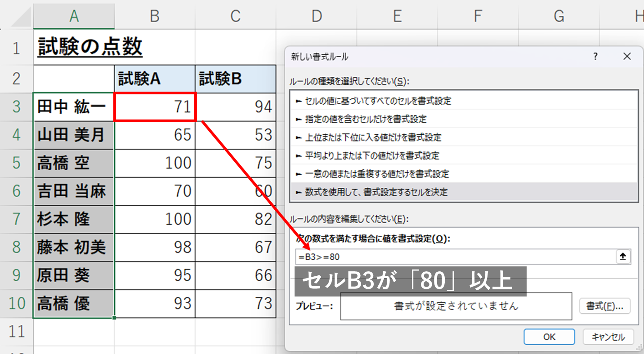
Task: Click the title cell 試験の点数
Action: (90, 47)
